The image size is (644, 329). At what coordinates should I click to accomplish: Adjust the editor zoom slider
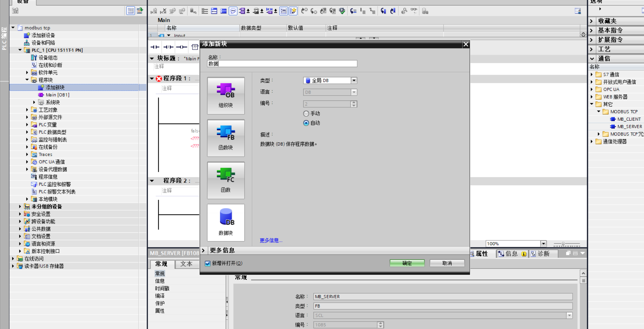tap(563, 244)
